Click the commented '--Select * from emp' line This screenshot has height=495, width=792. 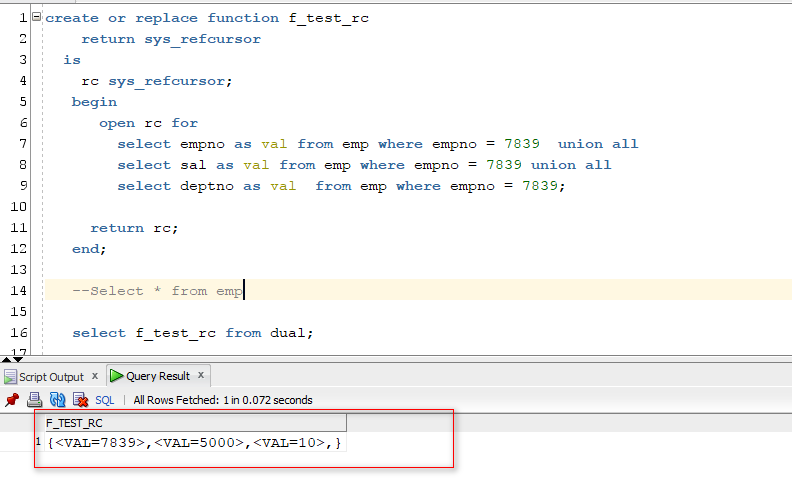coord(158,291)
